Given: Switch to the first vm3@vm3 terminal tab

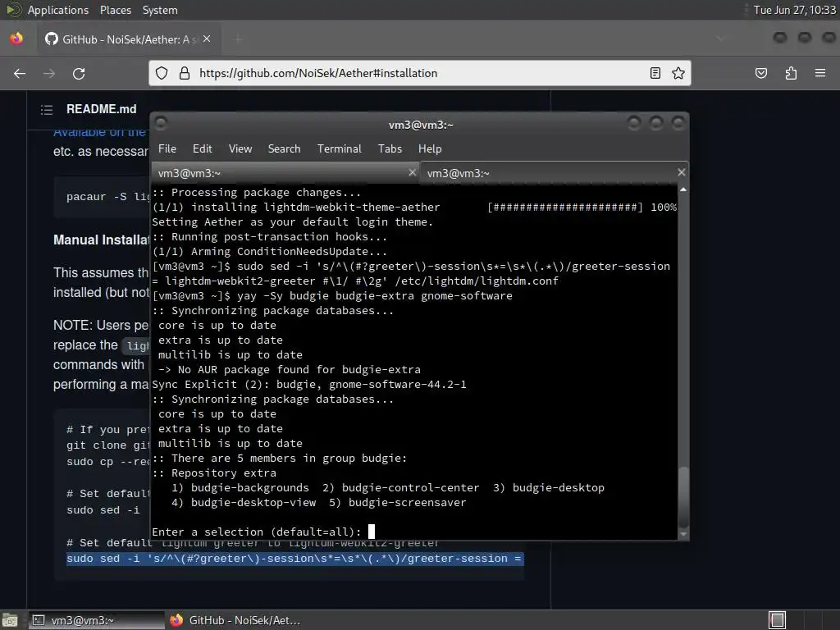Looking at the screenshot, I should click(285, 173).
